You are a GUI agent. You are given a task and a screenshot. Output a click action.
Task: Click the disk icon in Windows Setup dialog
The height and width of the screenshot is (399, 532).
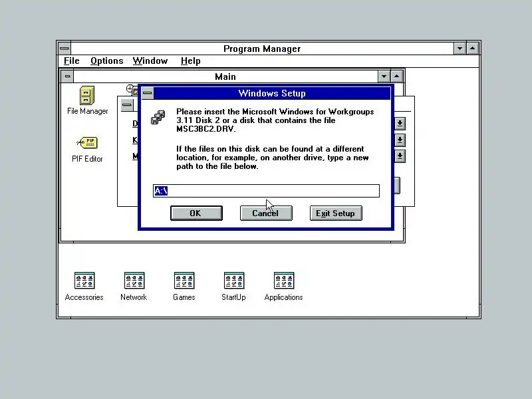click(158, 118)
